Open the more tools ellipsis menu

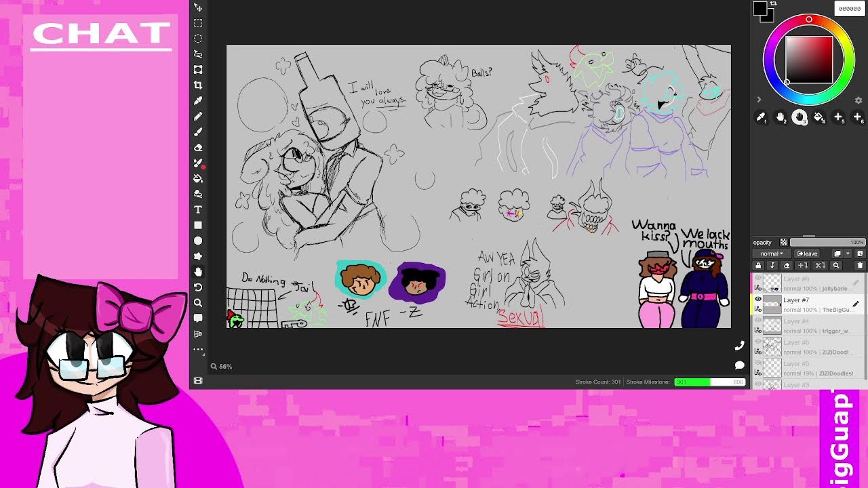(x=198, y=349)
